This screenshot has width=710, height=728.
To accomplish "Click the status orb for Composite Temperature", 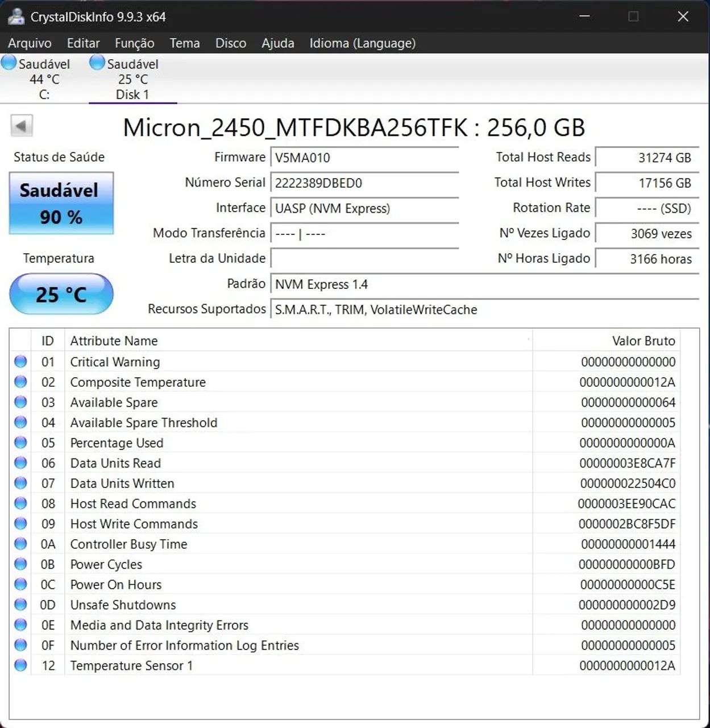I will pos(20,382).
